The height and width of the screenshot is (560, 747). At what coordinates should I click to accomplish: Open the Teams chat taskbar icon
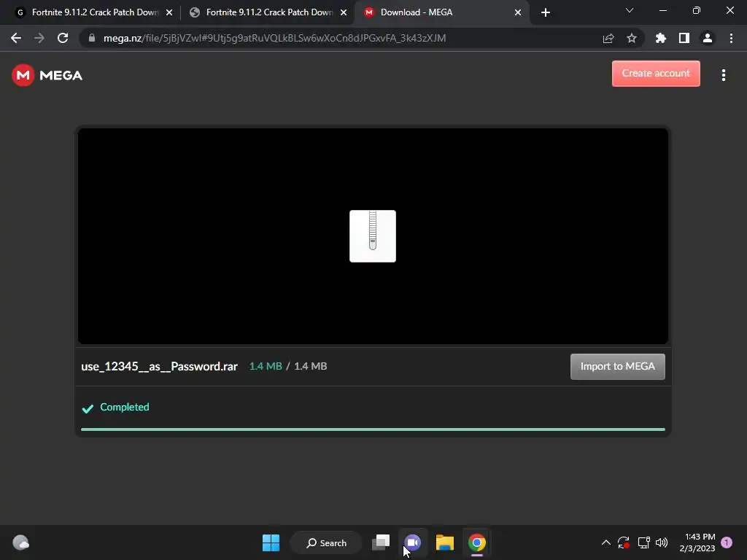point(413,542)
